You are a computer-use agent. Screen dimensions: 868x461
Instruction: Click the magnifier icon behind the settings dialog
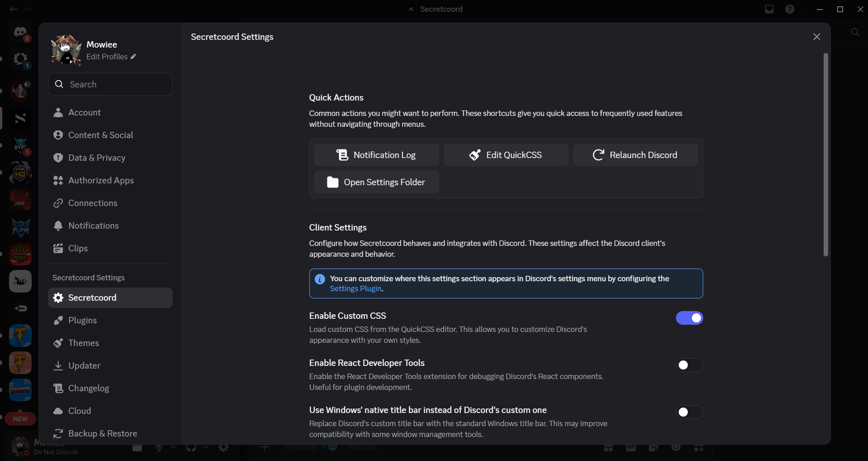point(855,32)
